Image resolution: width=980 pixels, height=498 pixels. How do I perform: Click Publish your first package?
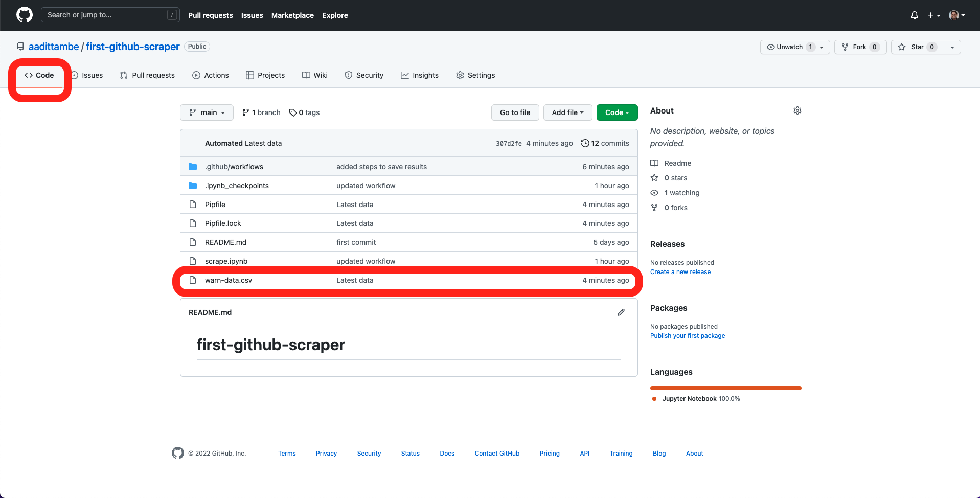coord(688,336)
